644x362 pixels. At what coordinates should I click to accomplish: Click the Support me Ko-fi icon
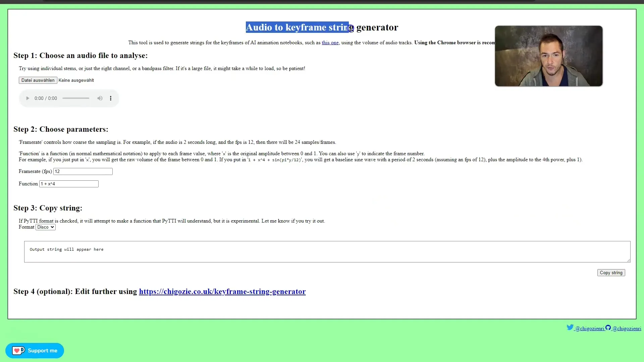(18, 351)
